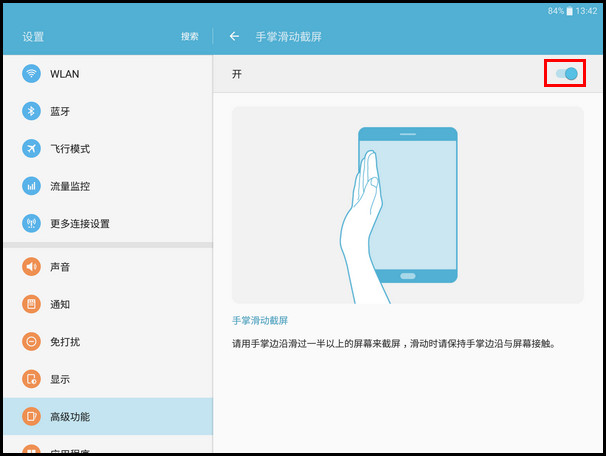The image size is (606, 456).
Task: Tap the sound (声音) speaker icon
Action: coord(31,267)
